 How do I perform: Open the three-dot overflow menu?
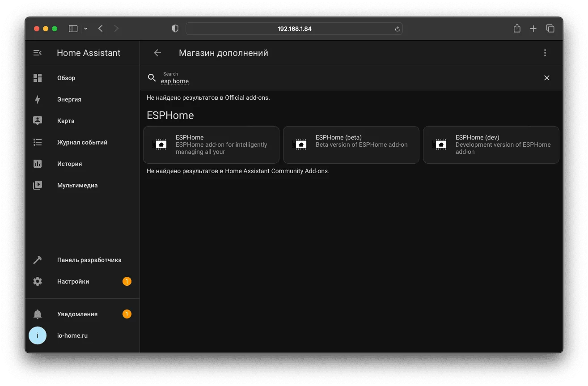[x=545, y=53]
